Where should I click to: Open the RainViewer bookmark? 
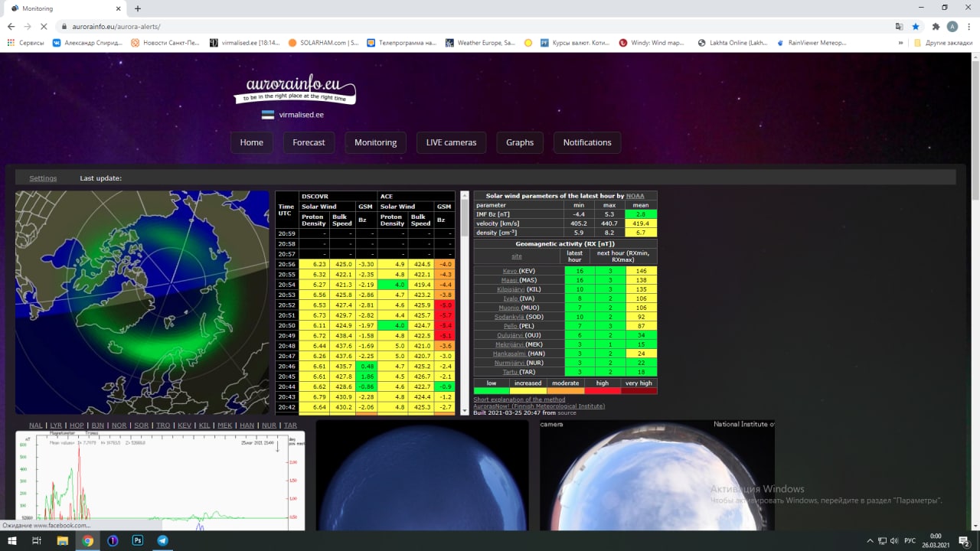coord(812,43)
